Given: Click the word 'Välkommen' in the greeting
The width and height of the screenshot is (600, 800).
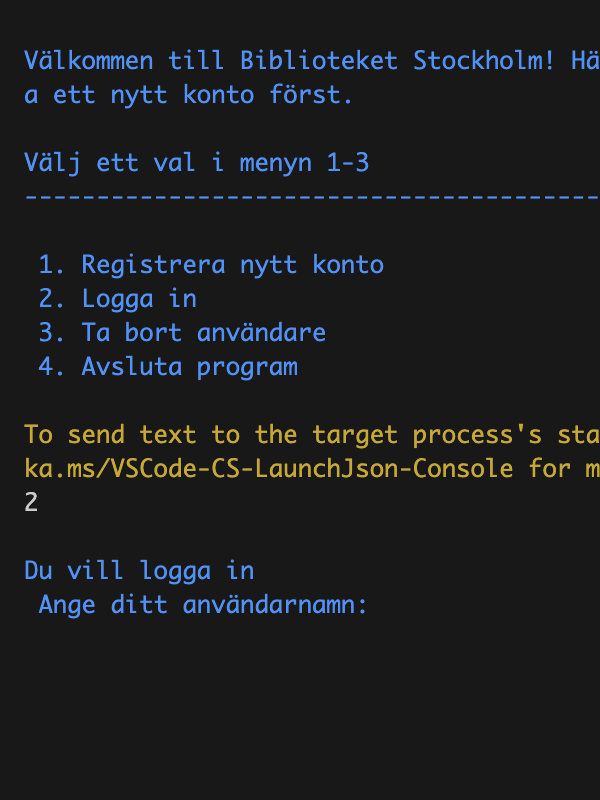Looking at the screenshot, I should (89, 60).
